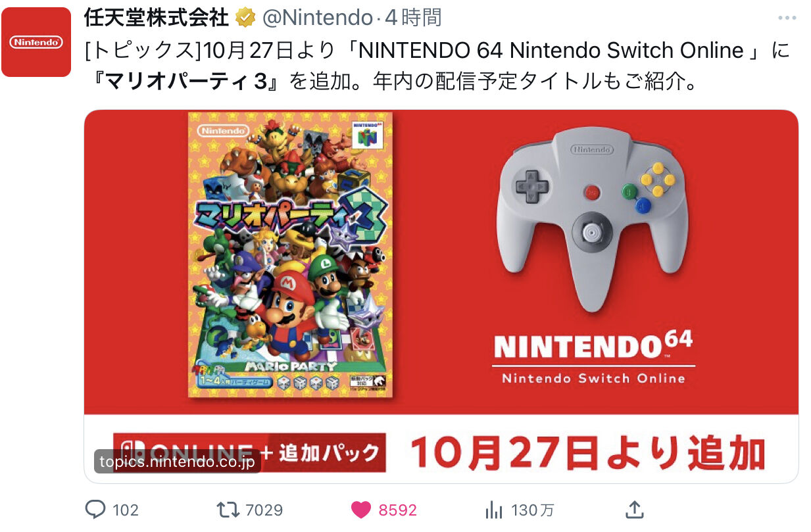The image size is (811, 532).
Task: Unlike the tweet via the pink heart
Action: (360, 510)
